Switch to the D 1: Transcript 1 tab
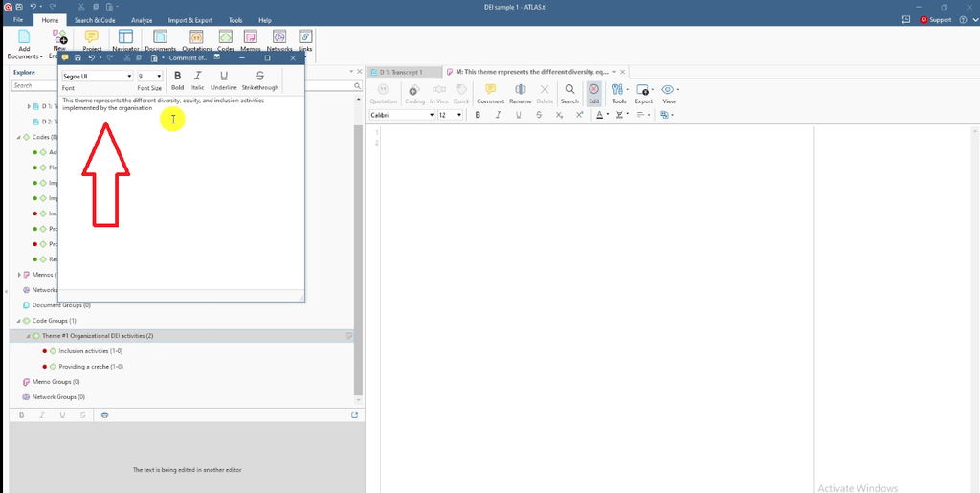Image resolution: width=980 pixels, height=493 pixels. (402, 72)
